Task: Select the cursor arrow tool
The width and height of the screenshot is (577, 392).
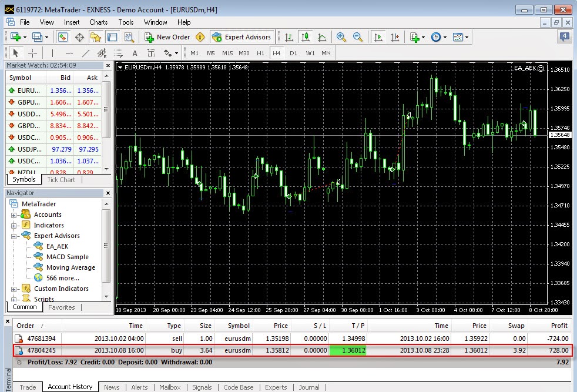Action: [x=15, y=53]
